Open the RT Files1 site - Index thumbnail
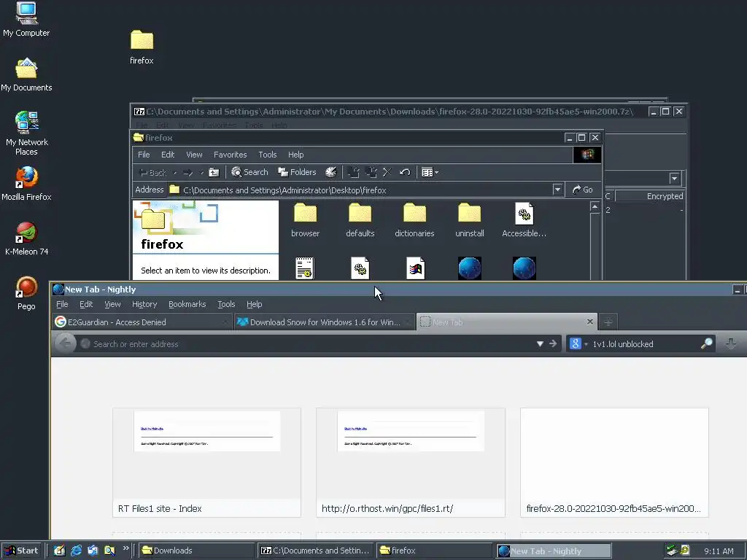747x560 pixels. click(x=206, y=462)
